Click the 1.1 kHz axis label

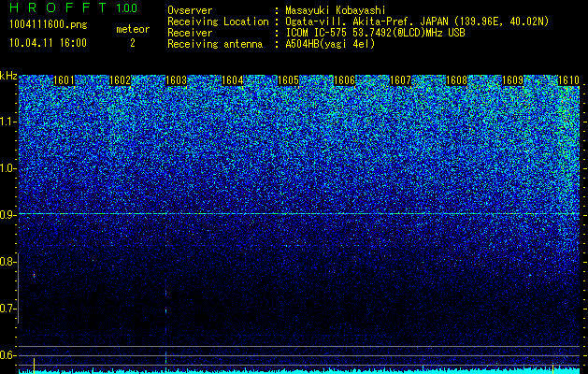tap(7, 122)
